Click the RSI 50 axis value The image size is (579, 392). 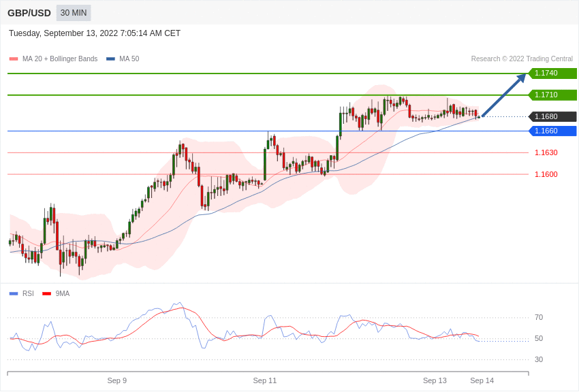539,338
